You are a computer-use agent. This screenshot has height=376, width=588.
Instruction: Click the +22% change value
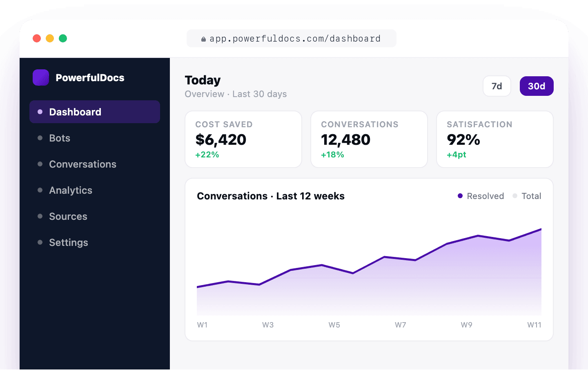[x=207, y=155]
